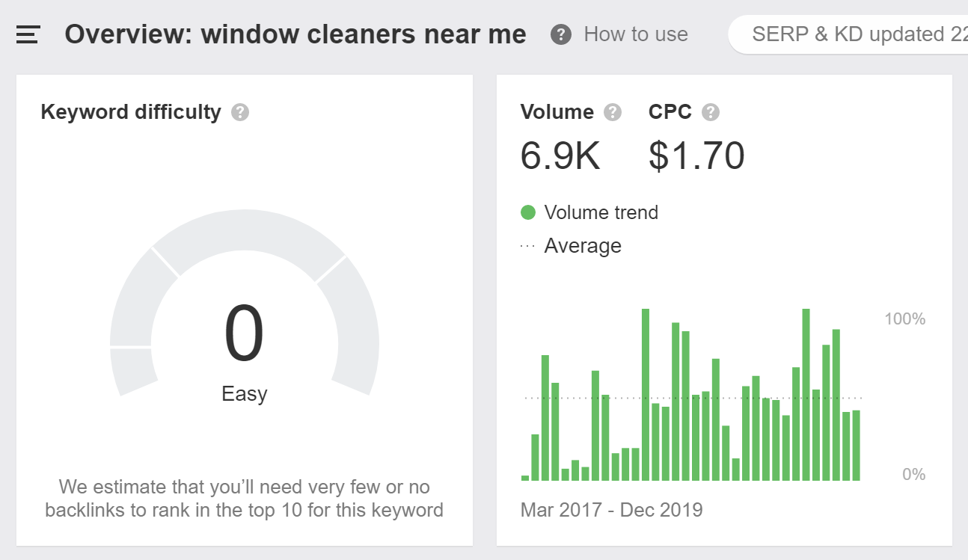The image size is (968, 560).
Task: Click the Keyword difficulty help icon
Action: (239, 112)
